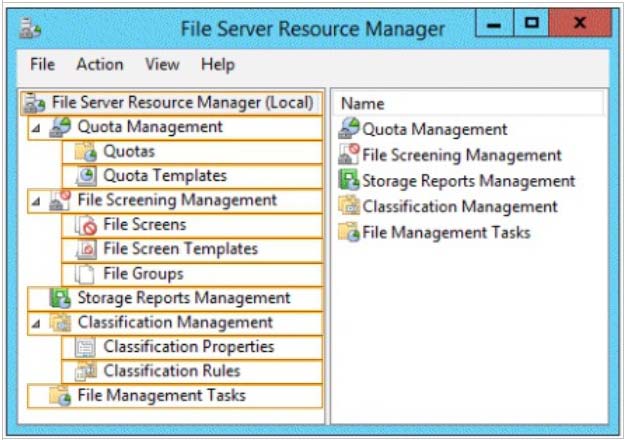The height and width of the screenshot is (440, 625).
Task: Minimize the File Server Resource Manager window
Action: [494, 23]
